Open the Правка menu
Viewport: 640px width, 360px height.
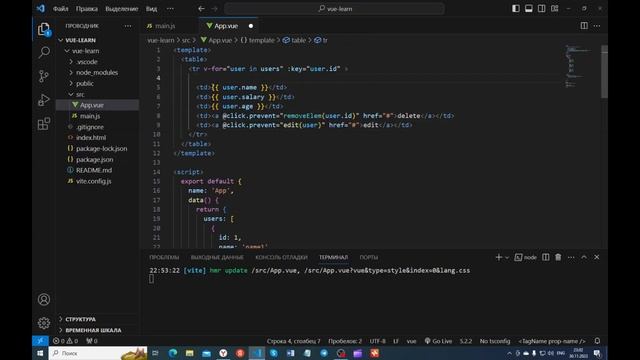point(87,9)
